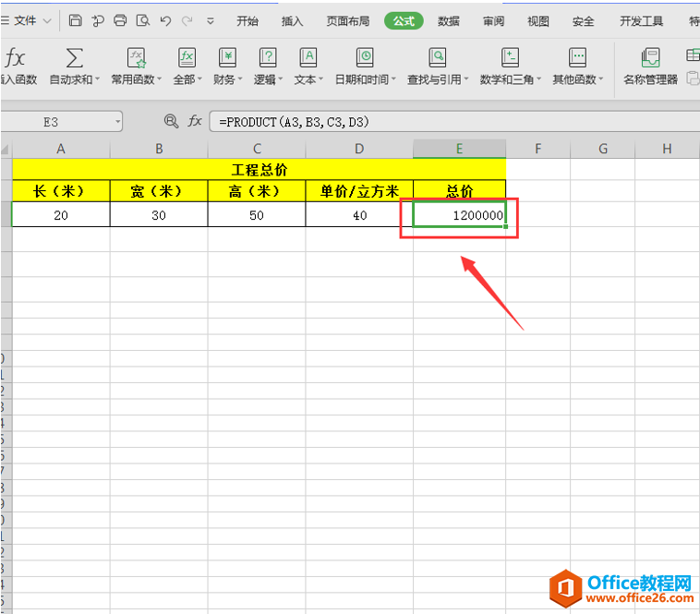
Task: Expand the Common Functions (常用函数) dropdown
Action: [159, 80]
